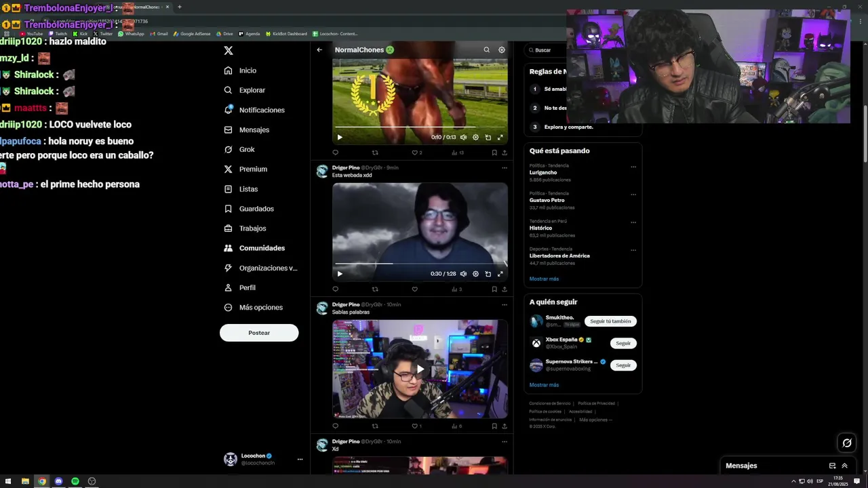Open Histórico trend options menu

633,222
